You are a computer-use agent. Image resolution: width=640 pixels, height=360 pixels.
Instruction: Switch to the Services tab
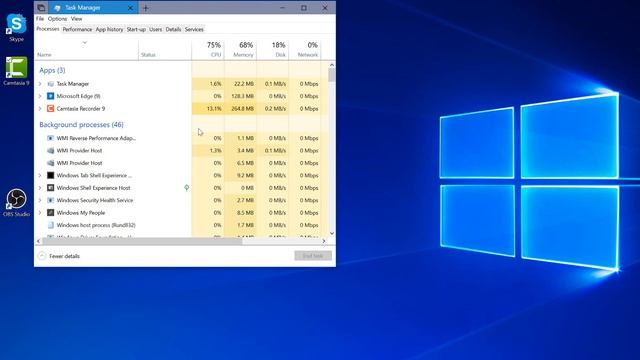(194, 29)
